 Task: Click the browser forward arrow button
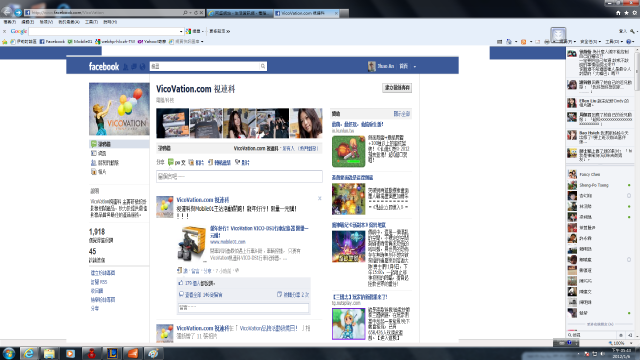tap(18, 13)
